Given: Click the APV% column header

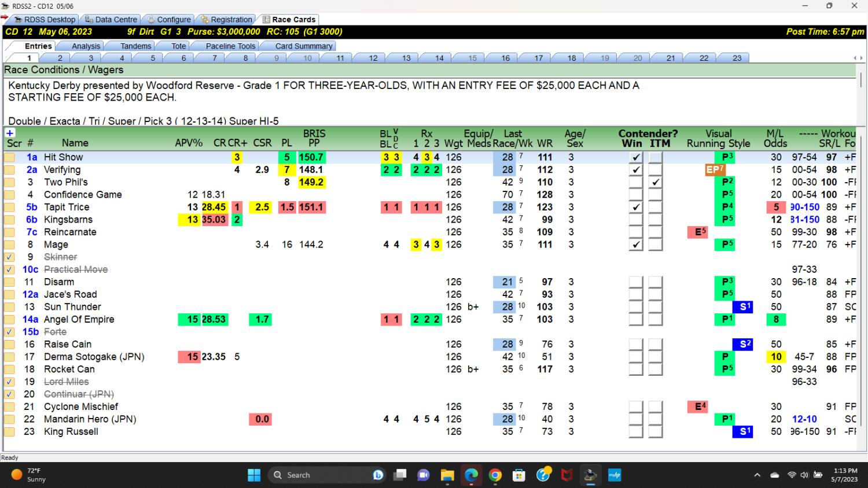Looking at the screenshot, I should click(189, 143).
